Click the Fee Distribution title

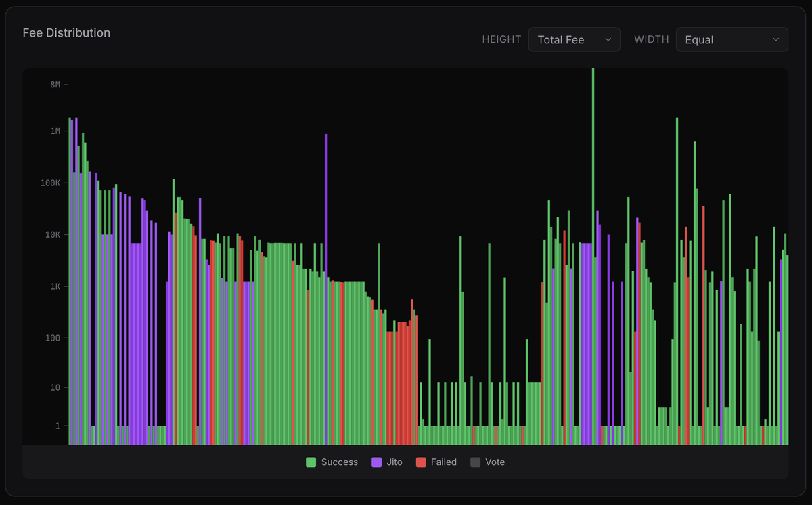click(x=66, y=32)
